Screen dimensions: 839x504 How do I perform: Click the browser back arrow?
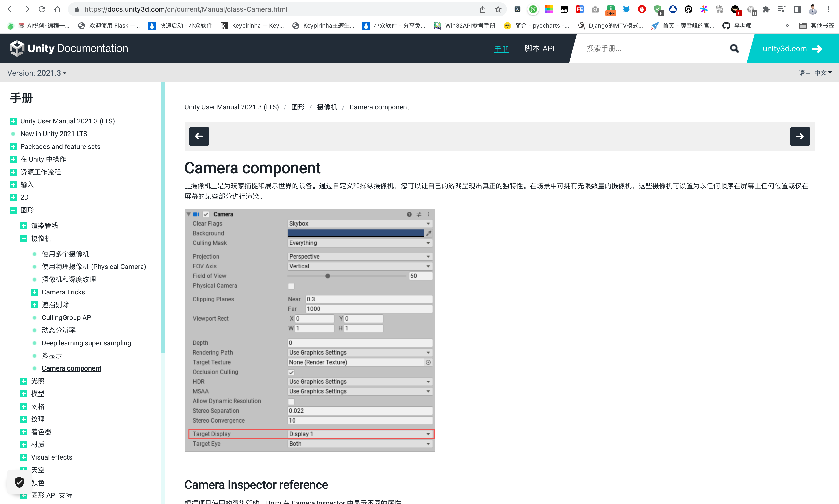[x=10, y=9]
